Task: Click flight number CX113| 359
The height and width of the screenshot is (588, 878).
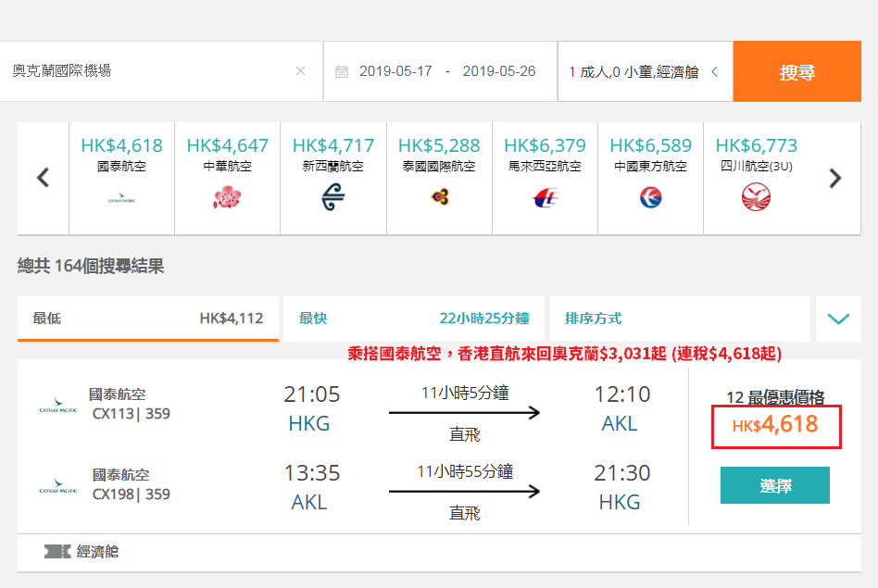Action: pyautogui.click(x=131, y=414)
